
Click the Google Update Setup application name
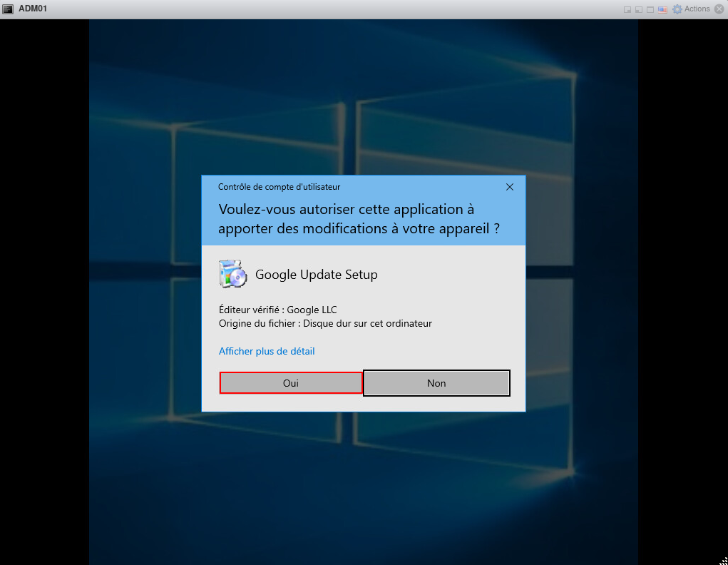tap(317, 275)
